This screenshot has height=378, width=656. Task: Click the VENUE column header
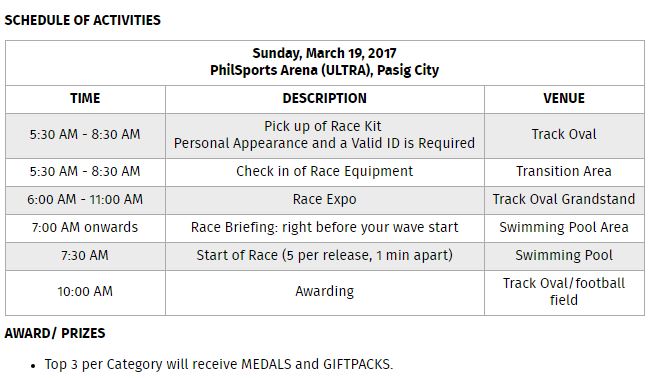click(564, 98)
